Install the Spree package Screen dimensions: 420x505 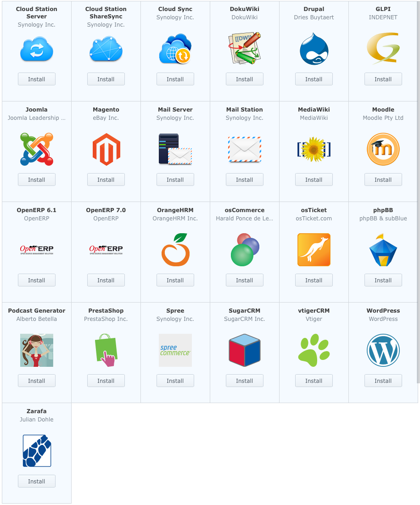click(x=175, y=381)
